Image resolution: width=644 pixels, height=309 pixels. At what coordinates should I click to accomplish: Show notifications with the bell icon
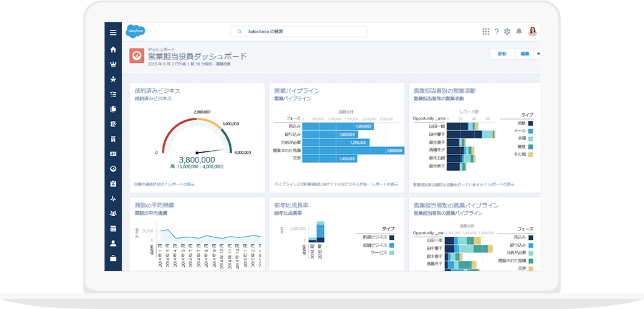click(x=519, y=32)
